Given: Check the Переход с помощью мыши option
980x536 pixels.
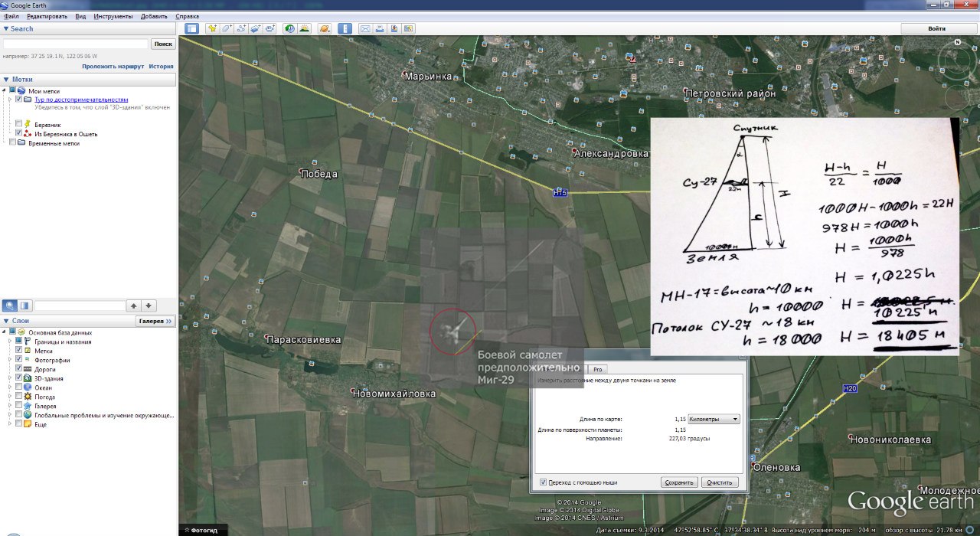Looking at the screenshot, I should [544, 482].
